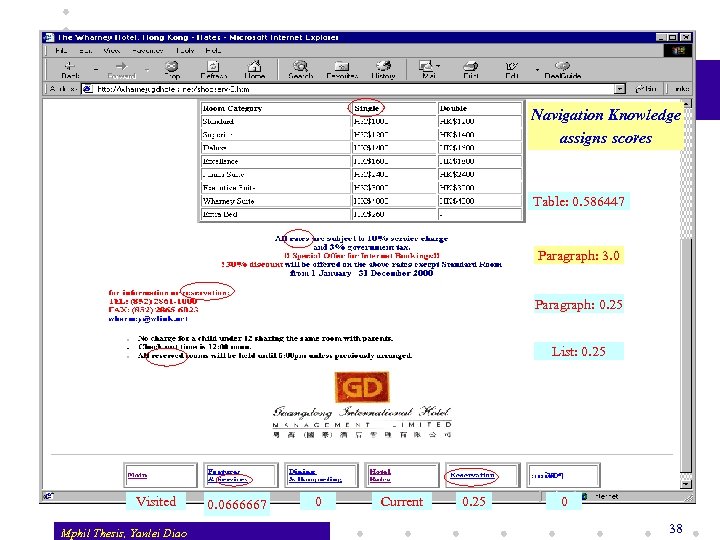Image resolution: width=720 pixels, height=540 pixels.
Task: Follow the Main navigation link
Action: (x=137, y=475)
